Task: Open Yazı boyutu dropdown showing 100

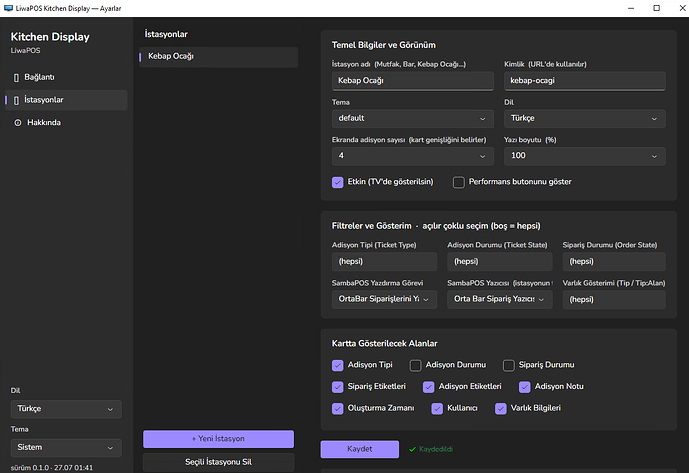Action: click(584, 156)
